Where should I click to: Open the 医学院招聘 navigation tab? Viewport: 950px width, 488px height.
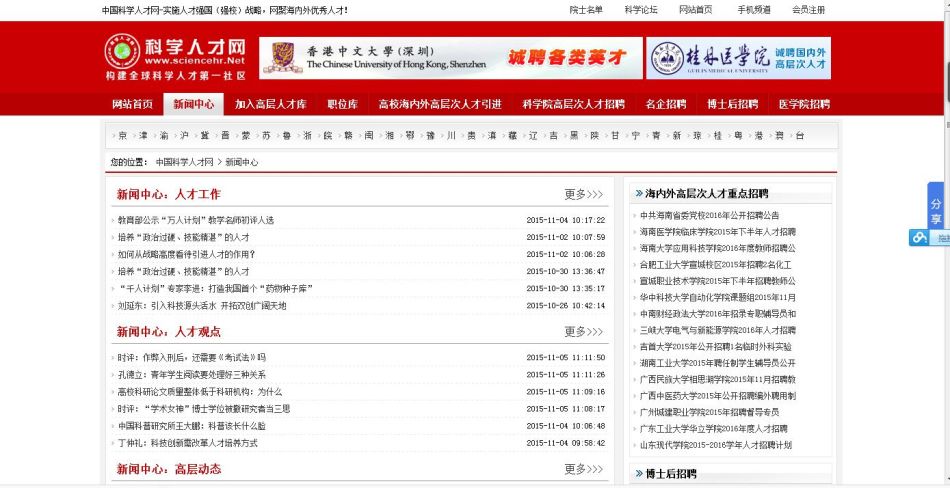(x=804, y=104)
